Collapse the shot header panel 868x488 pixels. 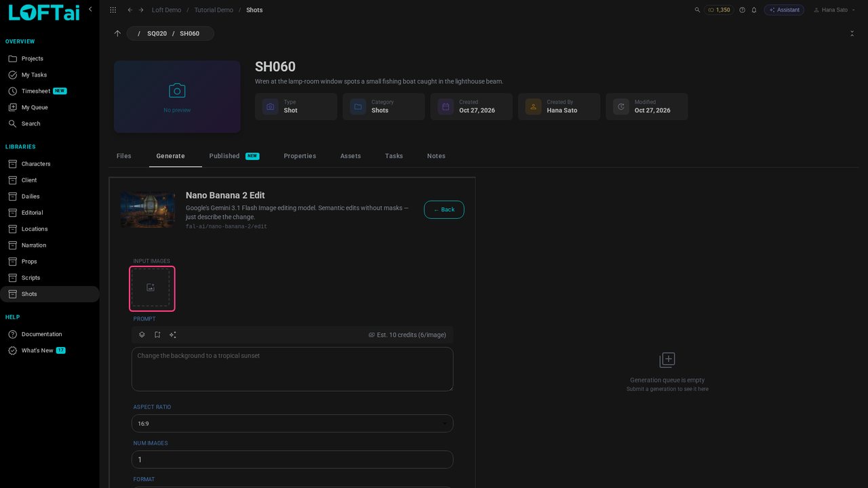852,33
